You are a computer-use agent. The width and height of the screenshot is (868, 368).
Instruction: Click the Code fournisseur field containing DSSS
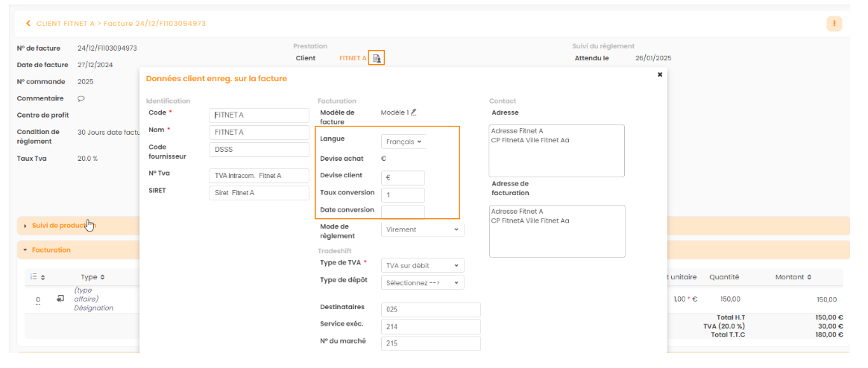pos(259,150)
